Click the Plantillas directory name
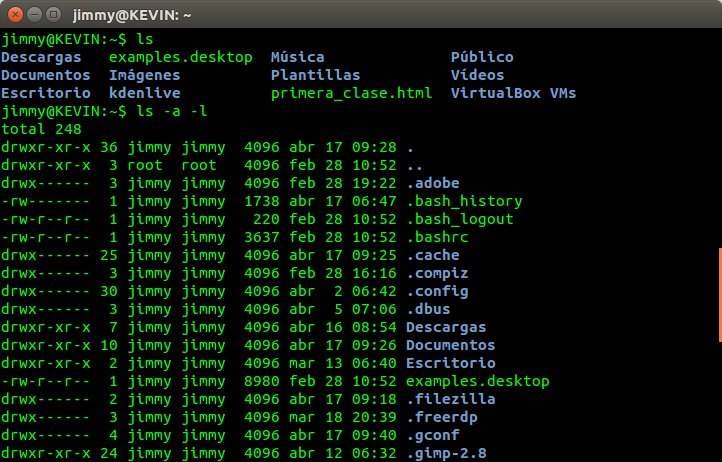This screenshot has width=722, height=462. point(315,75)
